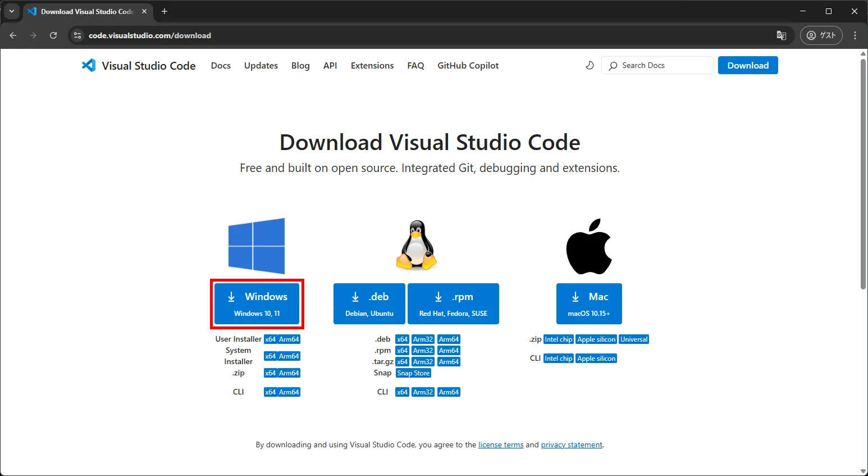Screen dimensions: 868x476
Task: Select Linux .deb Arm32 download
Action: click(x=423, y=339)
